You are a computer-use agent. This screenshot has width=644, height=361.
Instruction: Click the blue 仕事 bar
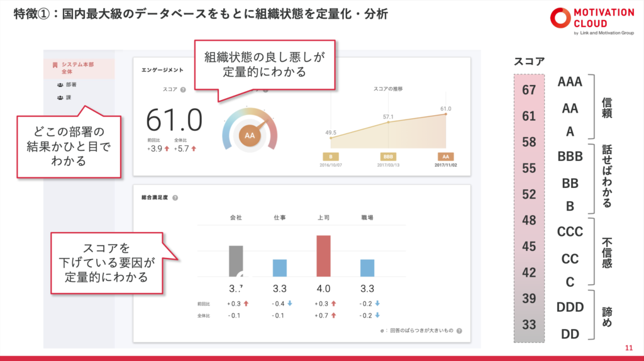tap(280, 268)
